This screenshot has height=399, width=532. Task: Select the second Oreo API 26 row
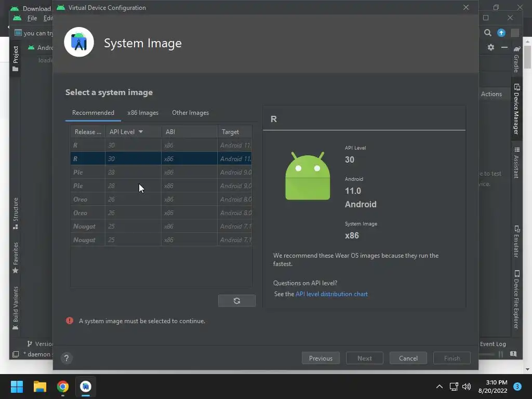[161, 212]
